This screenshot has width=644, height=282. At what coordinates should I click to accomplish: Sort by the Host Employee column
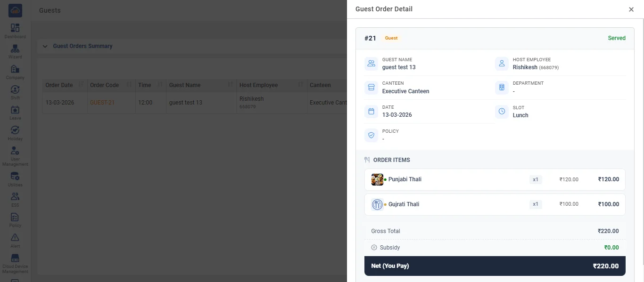[272, 85]
